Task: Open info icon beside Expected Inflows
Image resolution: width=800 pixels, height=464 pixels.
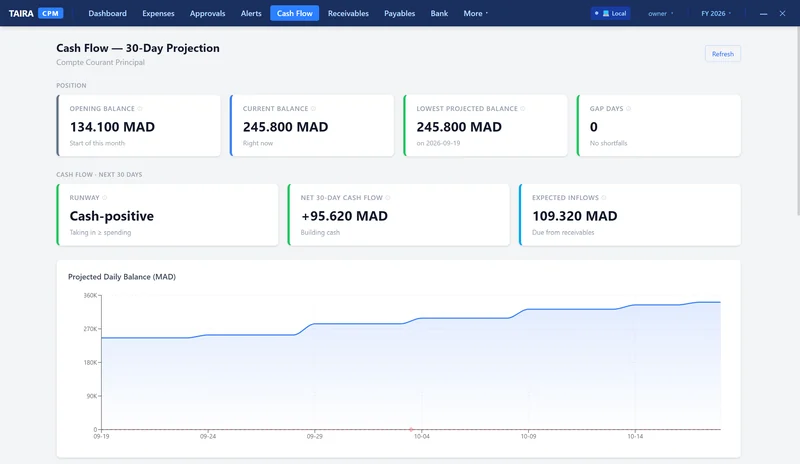Action: pyautogui.click(x=604, y=198)
